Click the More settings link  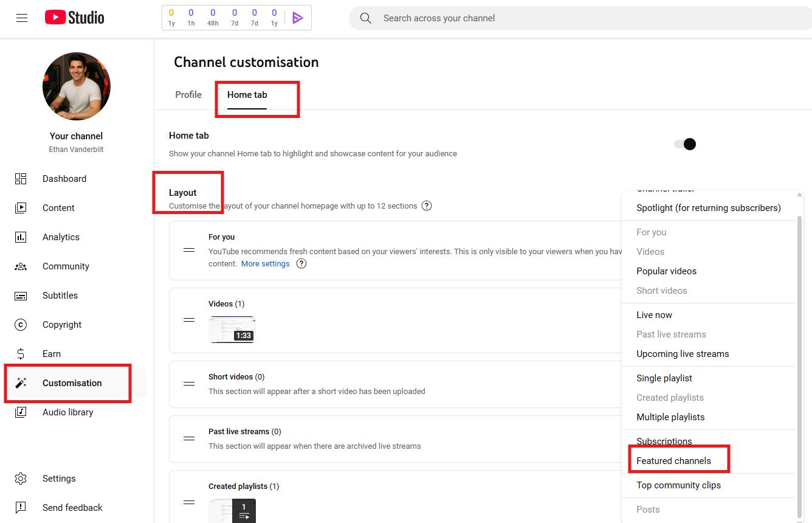pos(265,263)
